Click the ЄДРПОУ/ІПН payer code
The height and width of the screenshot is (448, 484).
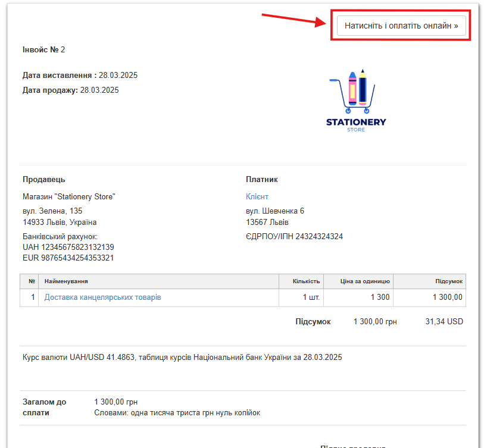294,236
